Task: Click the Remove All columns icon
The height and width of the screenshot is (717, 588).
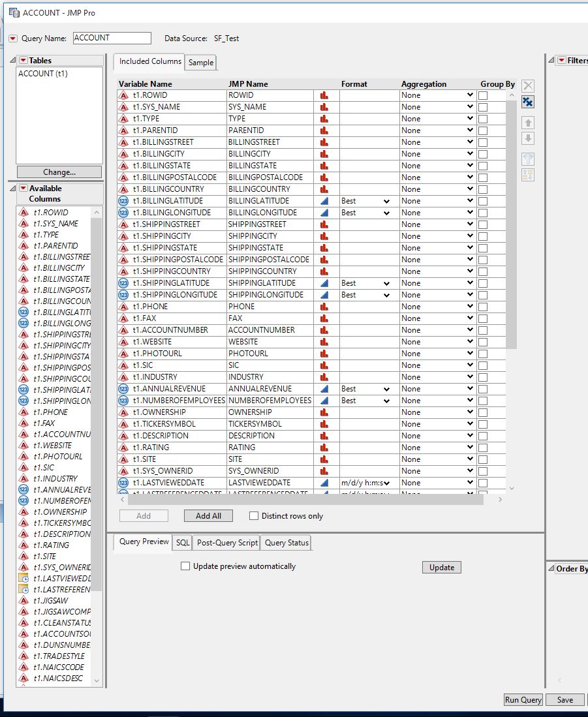Action: click(528, 102)
